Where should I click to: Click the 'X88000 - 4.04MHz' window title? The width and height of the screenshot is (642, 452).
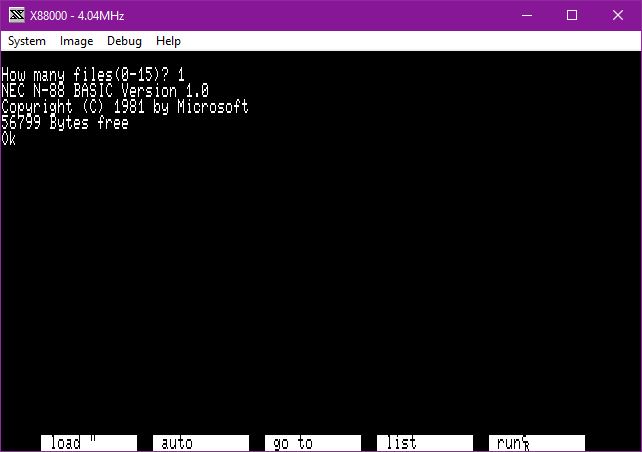click(77, 16)
